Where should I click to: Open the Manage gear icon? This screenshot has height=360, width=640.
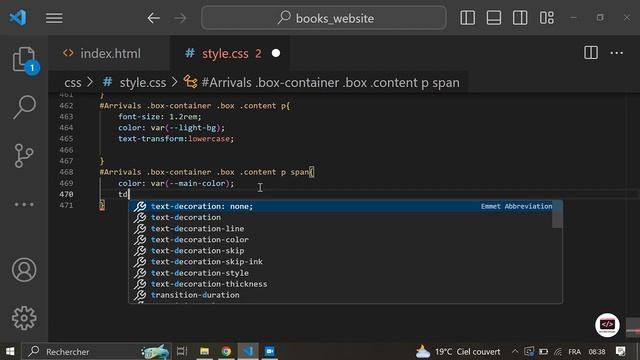coord(24,318)
